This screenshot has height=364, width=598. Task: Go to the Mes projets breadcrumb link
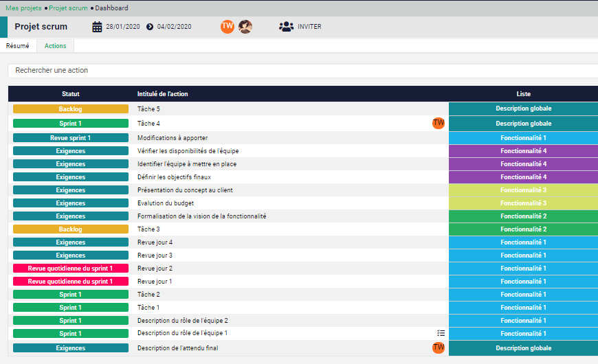[x=23, y=8]
